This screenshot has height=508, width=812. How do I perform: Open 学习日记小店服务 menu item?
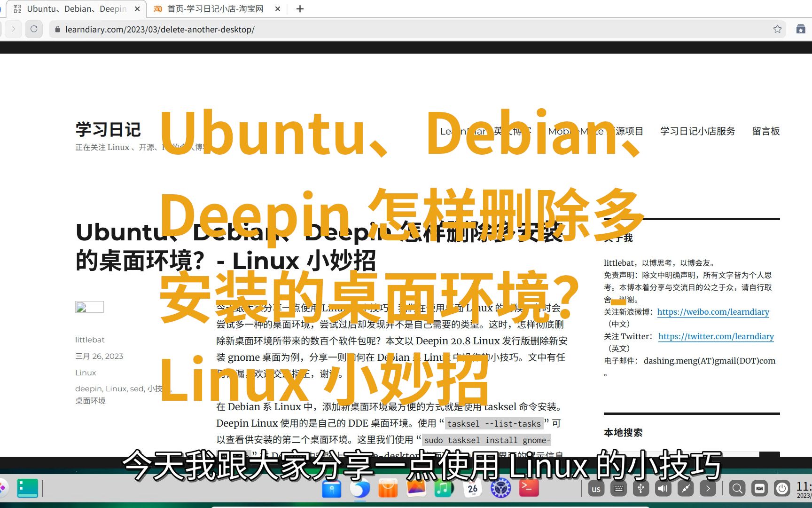coord(697,131)
